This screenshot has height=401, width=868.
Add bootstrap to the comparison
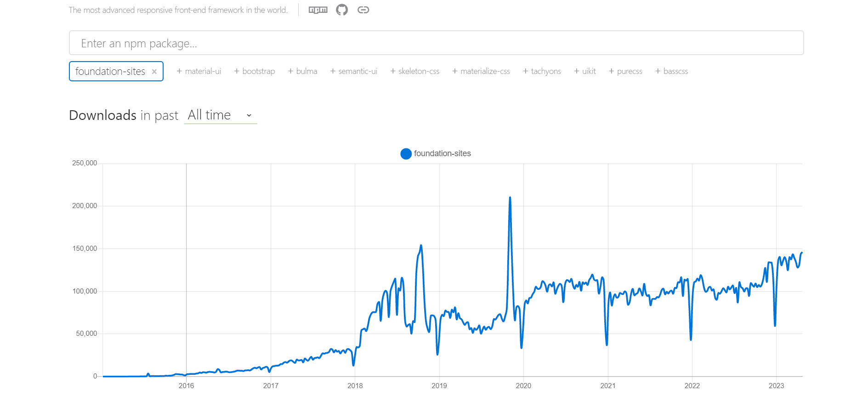[255, 71]
